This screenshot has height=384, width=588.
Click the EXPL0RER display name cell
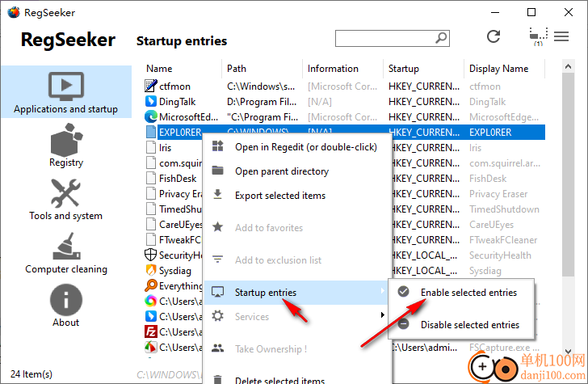pos(490,132)
